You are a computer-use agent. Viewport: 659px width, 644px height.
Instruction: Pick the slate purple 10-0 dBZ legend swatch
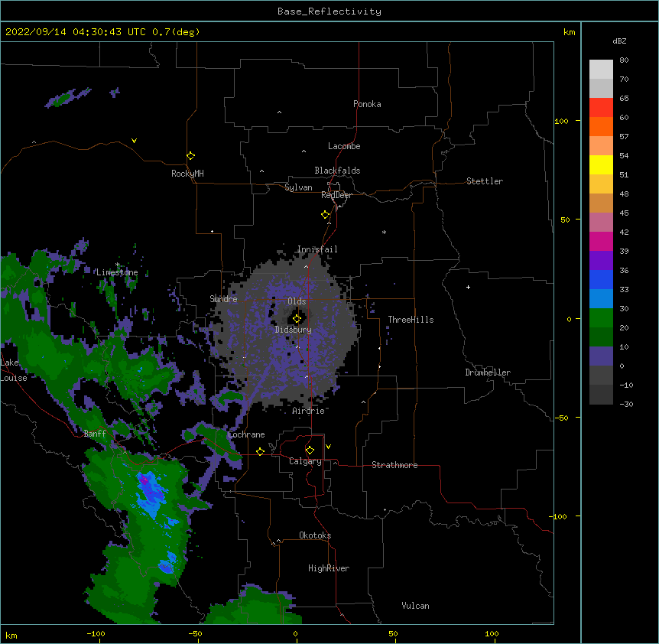pyautogui.click(x=601, y=356)
